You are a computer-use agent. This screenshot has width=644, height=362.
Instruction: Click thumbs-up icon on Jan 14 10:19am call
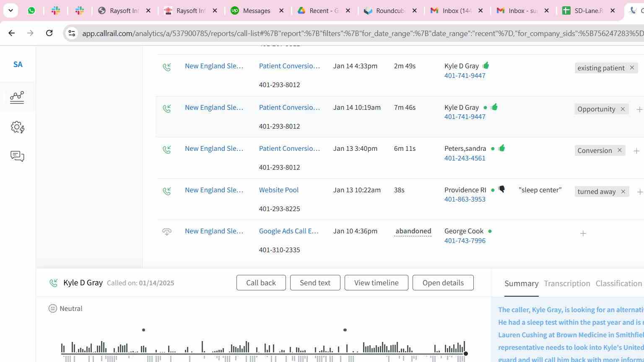494,107
